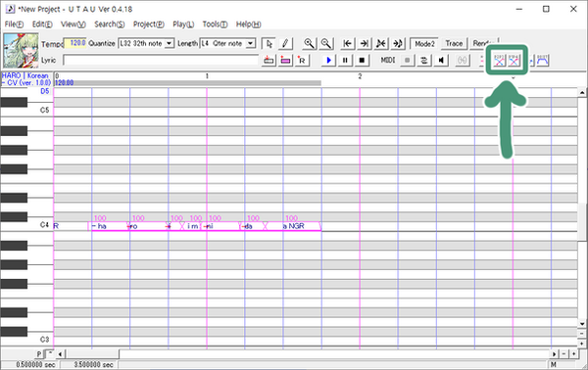Select the pencil draw tool
This screenshot has height=370, width=588.
pos(285,43)
